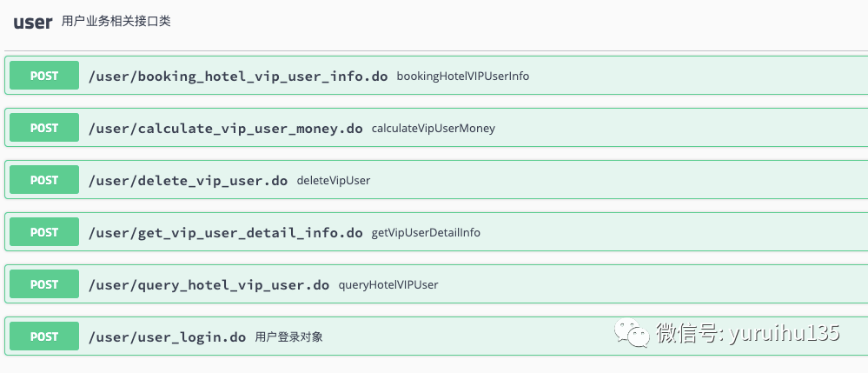Expand the /user/booking_hotel_vip_user_info.do path
This screenshot has height=373, width=868.
[x=238, y=76]
